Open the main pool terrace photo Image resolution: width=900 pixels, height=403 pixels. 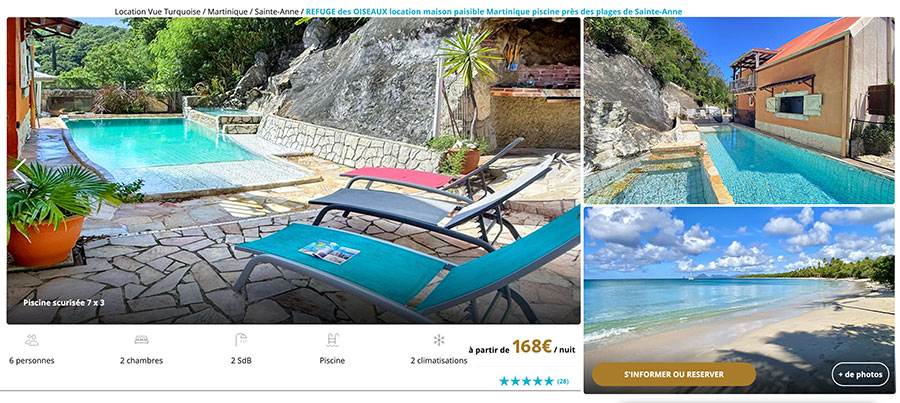click(x=293, y=170)
